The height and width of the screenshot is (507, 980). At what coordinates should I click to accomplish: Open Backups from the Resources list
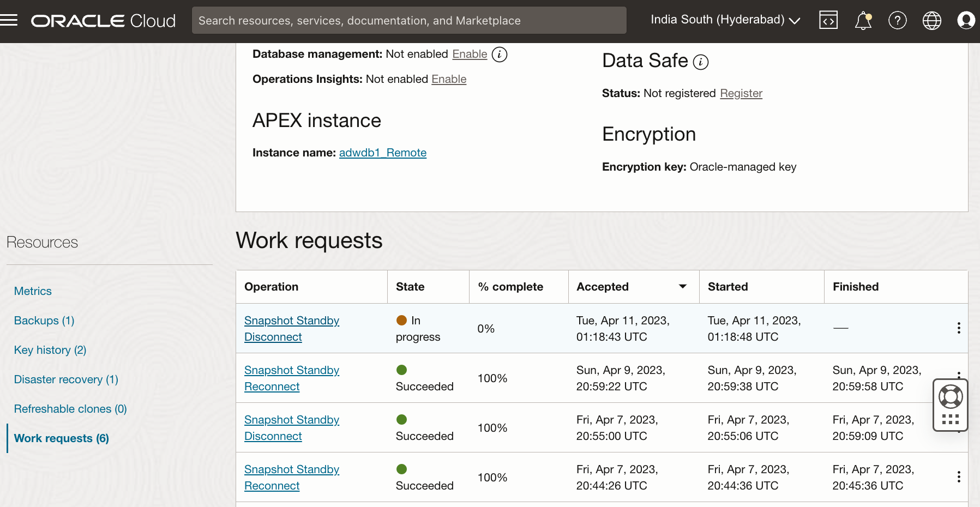[x=44, y=321]
